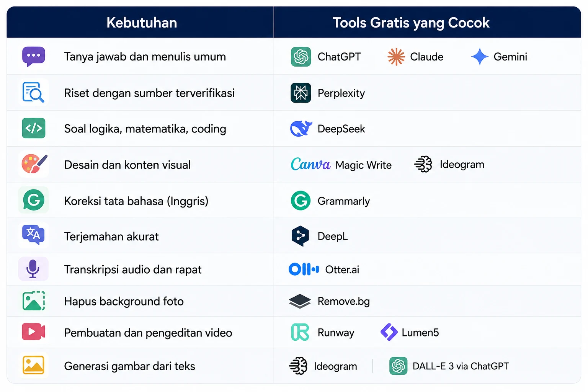The height and width of the screenshot is (392, 588).
Task: Click the green code brackets icon
Action: click(34, 128)
